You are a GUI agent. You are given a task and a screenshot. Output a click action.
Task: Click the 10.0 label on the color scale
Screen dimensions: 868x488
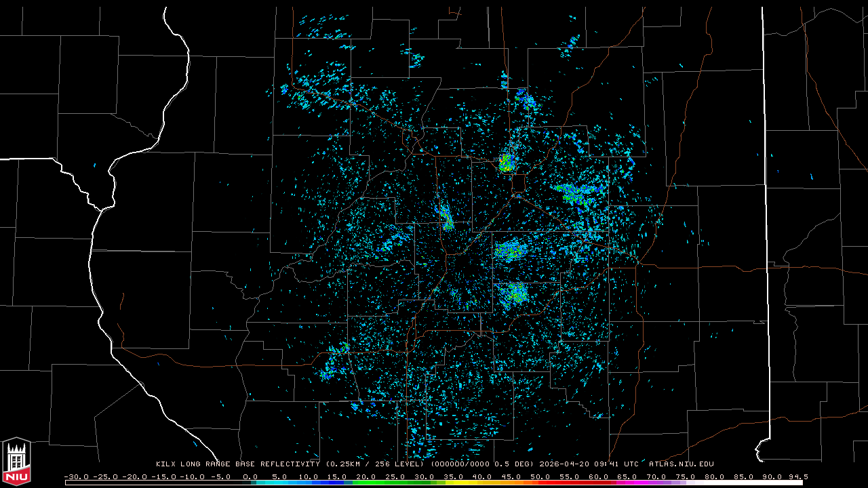pos(309,476)
